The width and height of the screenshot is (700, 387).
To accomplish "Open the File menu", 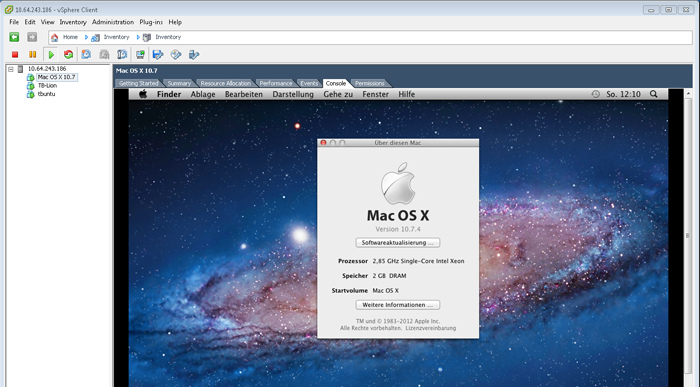I will coord(14,22).
